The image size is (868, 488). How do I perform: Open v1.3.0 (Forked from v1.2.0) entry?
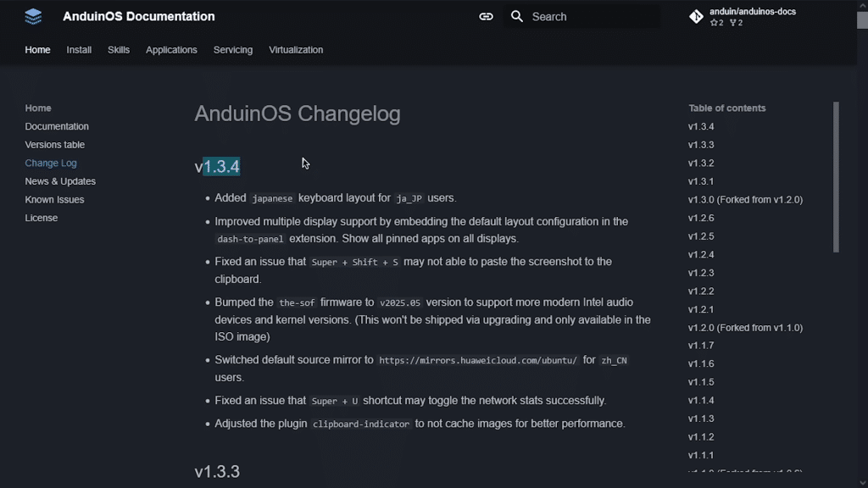click(x=744, y=199)
